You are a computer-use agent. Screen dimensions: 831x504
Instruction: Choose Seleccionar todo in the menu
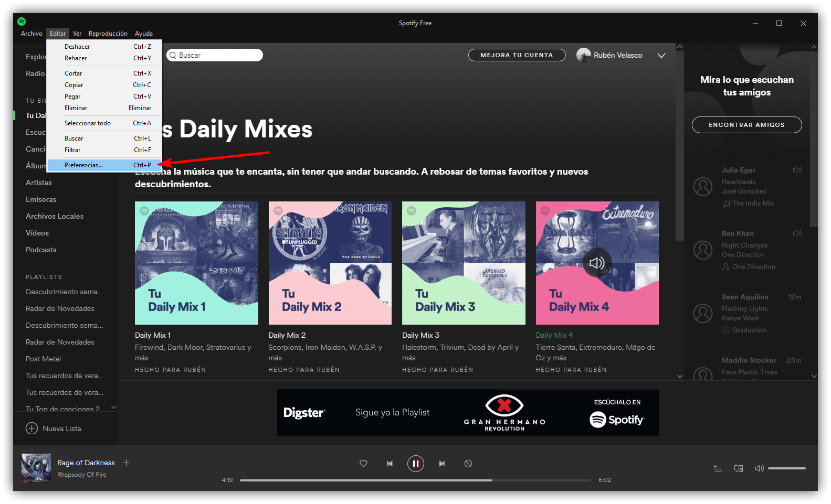coord(104,123)
